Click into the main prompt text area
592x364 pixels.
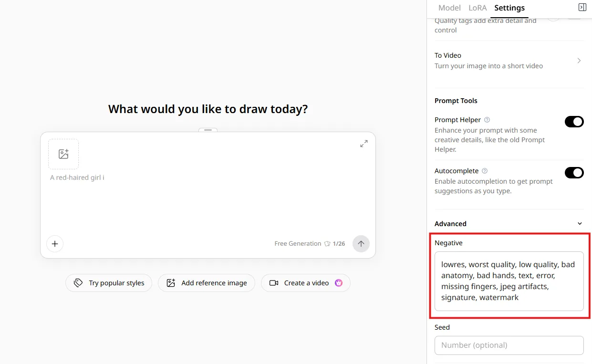[208, 200]
